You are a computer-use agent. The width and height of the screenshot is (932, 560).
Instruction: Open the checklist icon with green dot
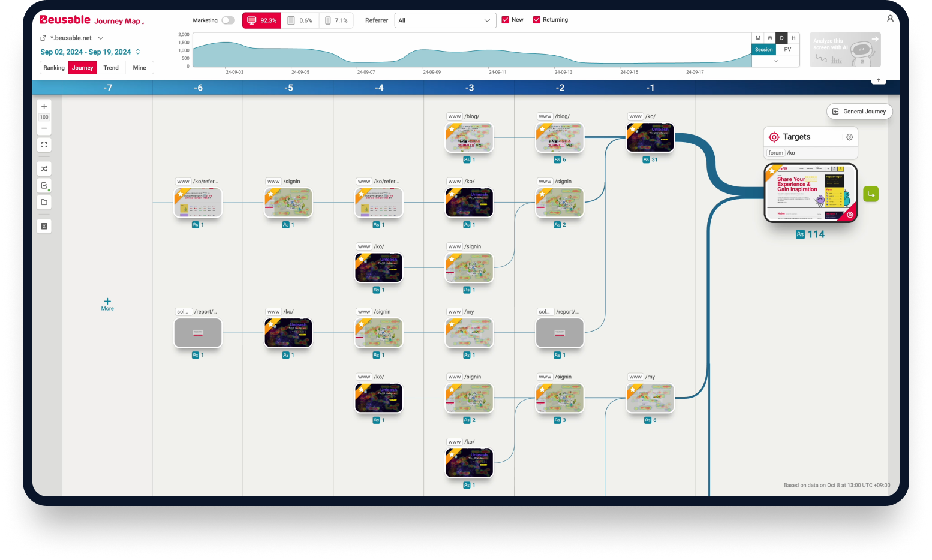click(x=44, y=185)
